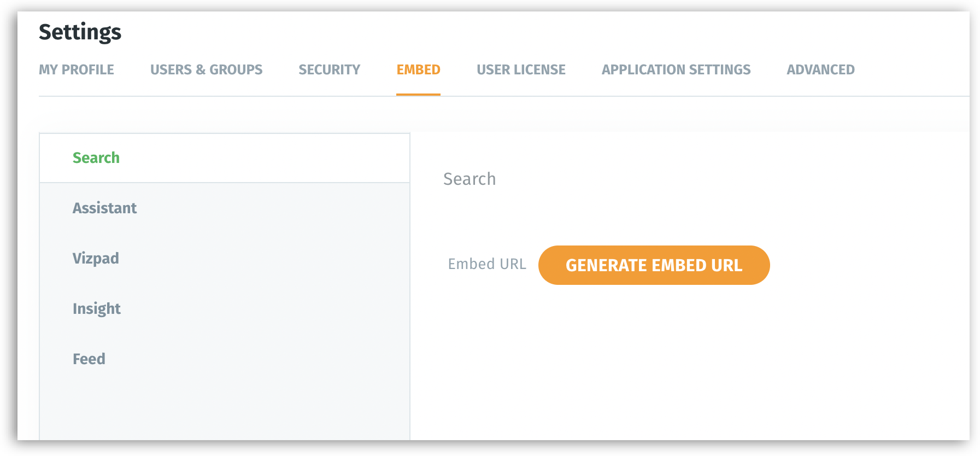Click the Settings page title

pos(80,32)
